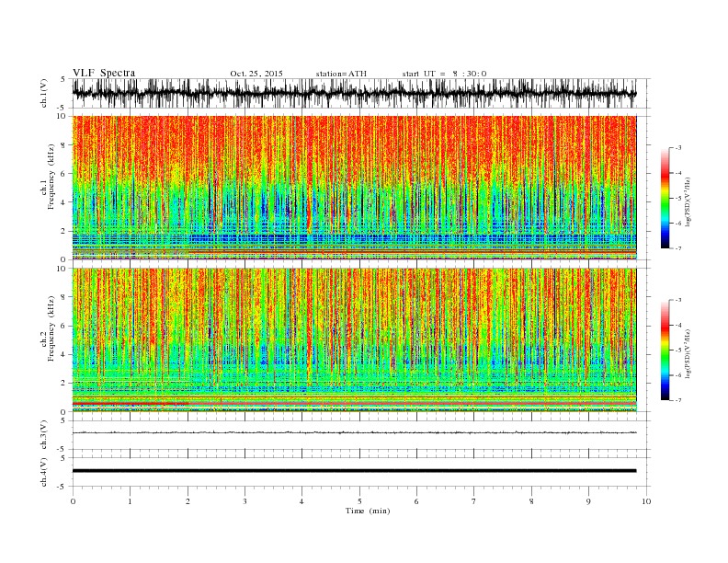The image size is (728, 563).
Task: Click the "5" volt tick on ch.1 waveform
Action: coord(63,79)
